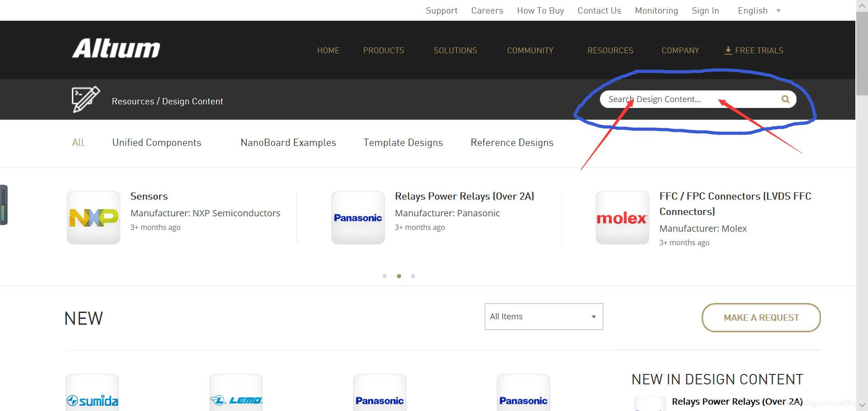Image resolution: width=868 pixels, height=411 pixels.
Task: Click the Sign In link
Action: pyautogui.click(x=705, y=10)
